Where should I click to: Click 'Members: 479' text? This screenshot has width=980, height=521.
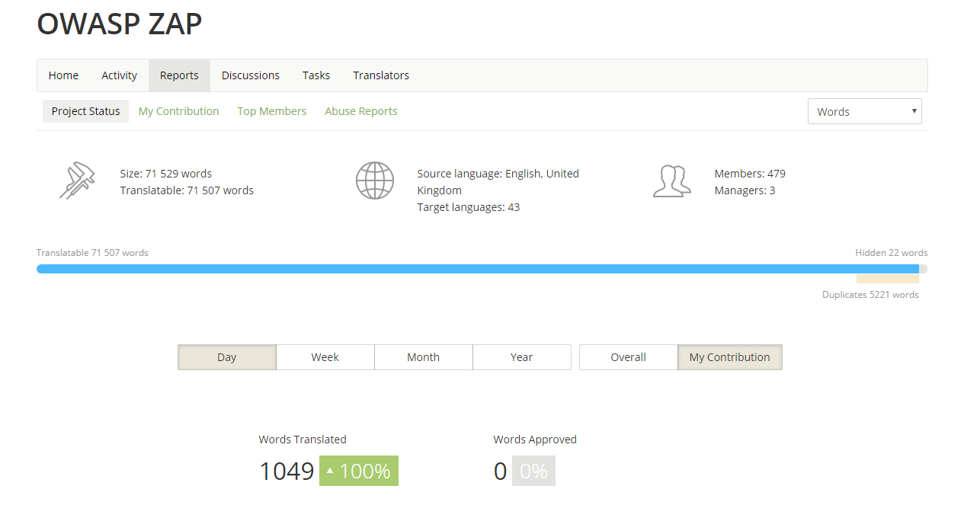[x=750, y=174]
